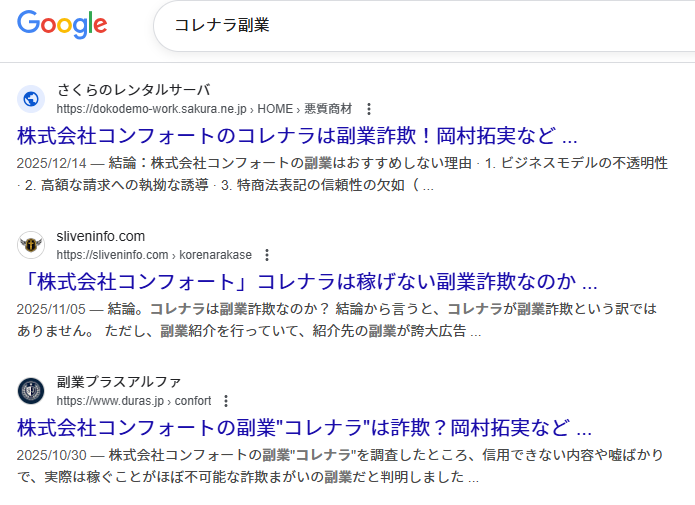Click the URL https://sliveninfo.com › korenarakase
The width and height of the screenshot is (695, 505).
click(154, 255)
